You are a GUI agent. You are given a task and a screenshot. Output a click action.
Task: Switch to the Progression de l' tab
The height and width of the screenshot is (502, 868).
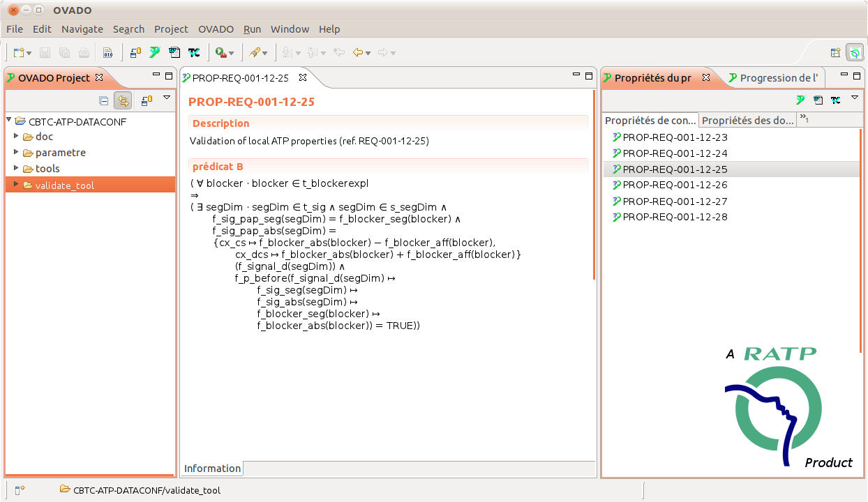(777, 78)
